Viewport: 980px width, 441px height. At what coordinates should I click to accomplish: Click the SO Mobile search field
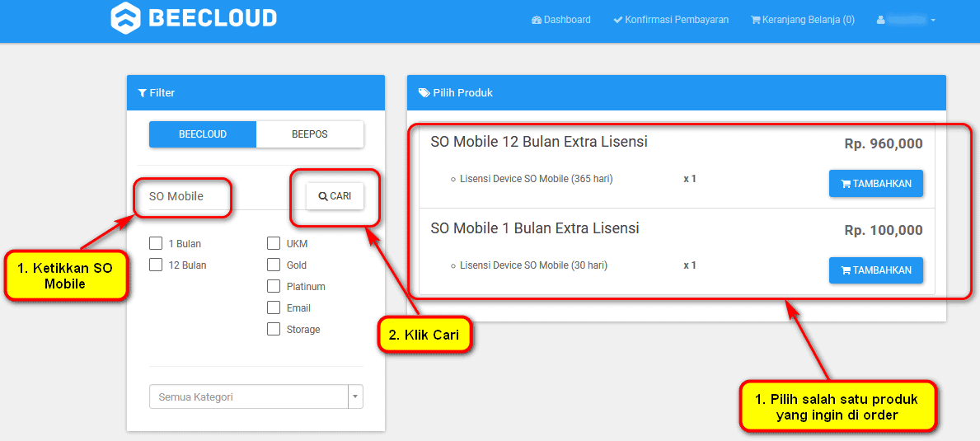pos(223,196)
